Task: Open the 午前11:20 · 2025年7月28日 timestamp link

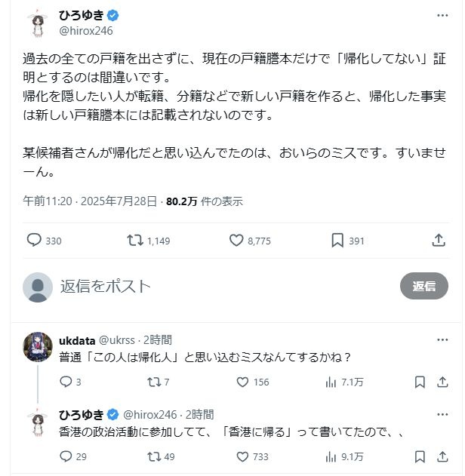Action: click(89, 201)
